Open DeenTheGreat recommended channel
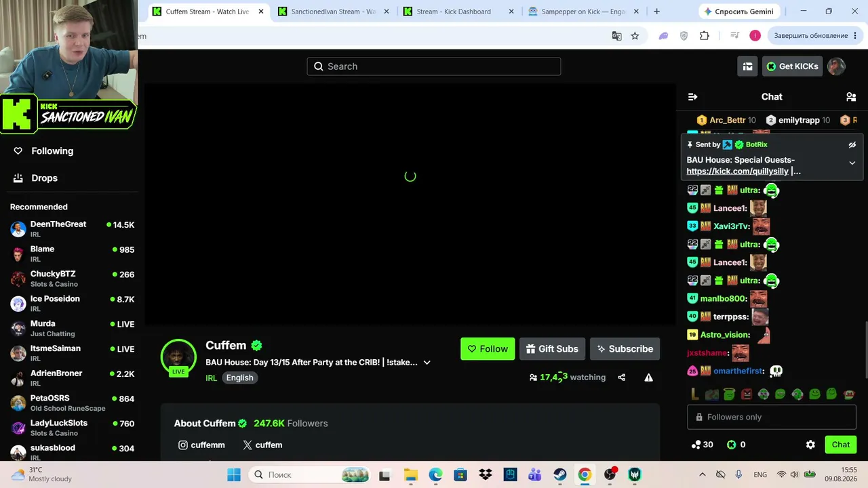The image size is (868, 488). pos(73,228)
